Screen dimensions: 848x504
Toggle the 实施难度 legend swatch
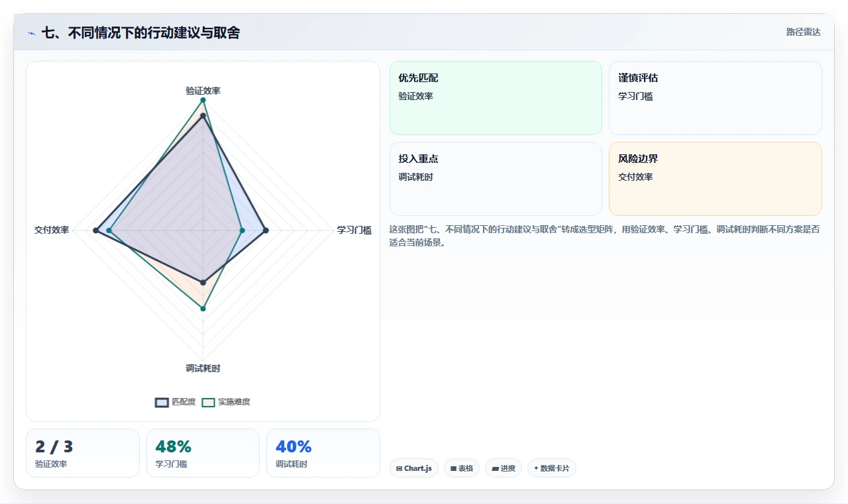click(209, 402)
